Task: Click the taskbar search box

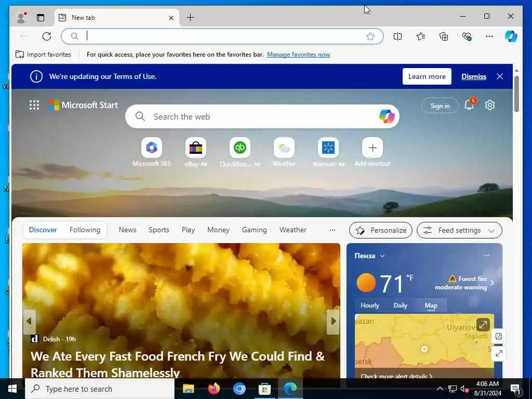Action: pyautogui.click(x=100, y=389)
